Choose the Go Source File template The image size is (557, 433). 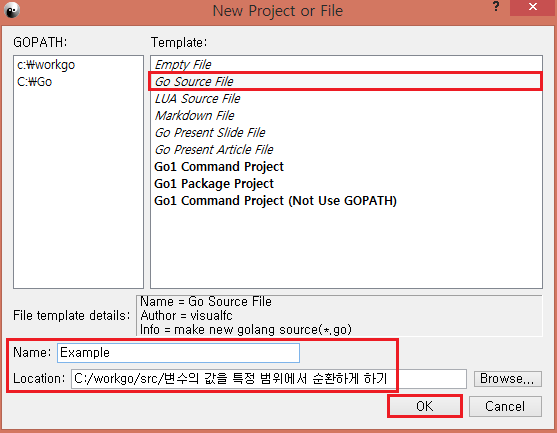tap(346, 82)
